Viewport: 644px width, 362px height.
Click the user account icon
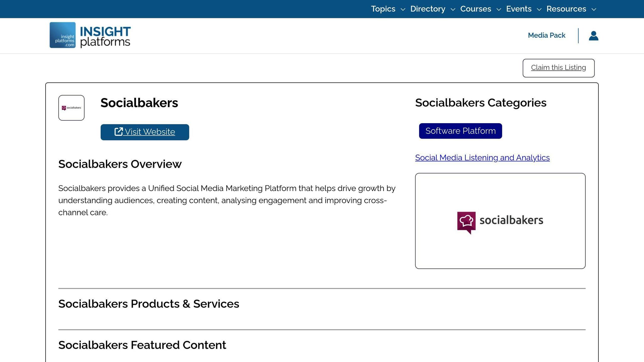[593, 36]
